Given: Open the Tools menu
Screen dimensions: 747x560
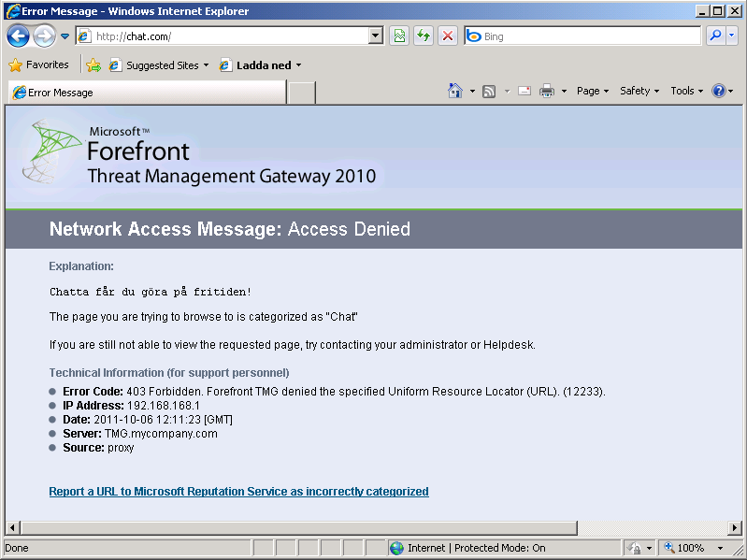Looking at the screenshot, I should pos(686,91).
